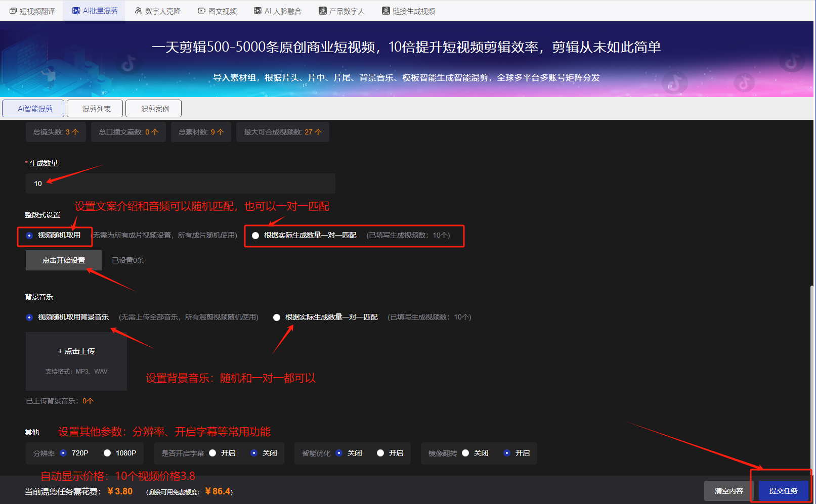The image size is (816, 504).
Task: Submit the task with 提交任务
Action: tap(783, 490)
